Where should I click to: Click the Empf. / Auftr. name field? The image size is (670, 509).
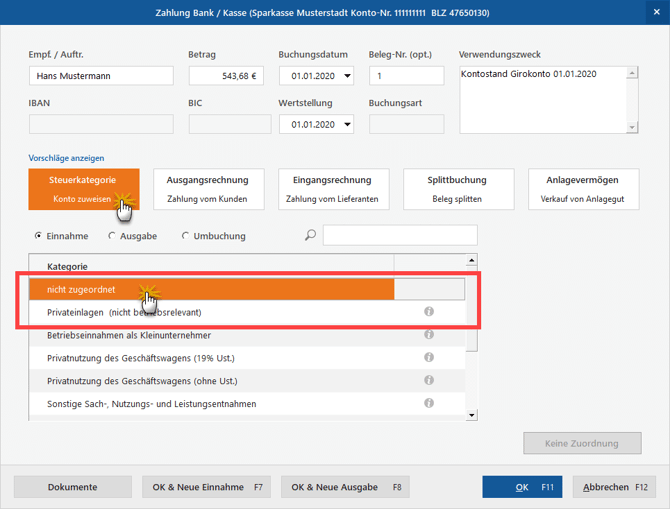point(101,76)
